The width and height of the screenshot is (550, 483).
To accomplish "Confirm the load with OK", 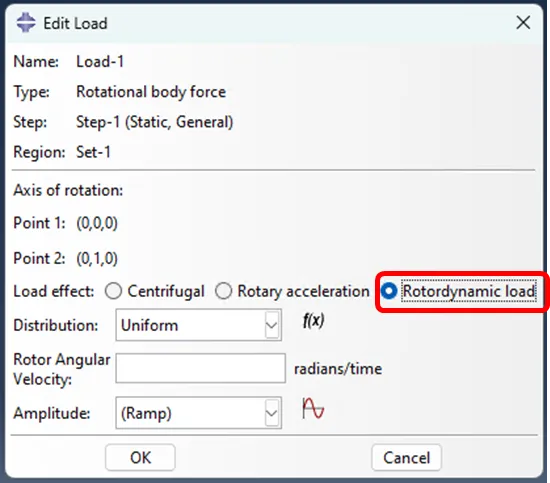I will [x=140, y=457].
